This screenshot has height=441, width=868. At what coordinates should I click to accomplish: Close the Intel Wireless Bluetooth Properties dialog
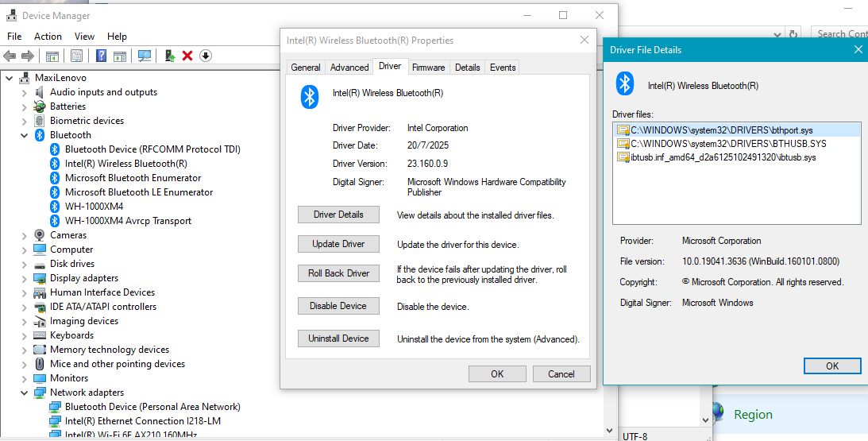pos(584,40)
